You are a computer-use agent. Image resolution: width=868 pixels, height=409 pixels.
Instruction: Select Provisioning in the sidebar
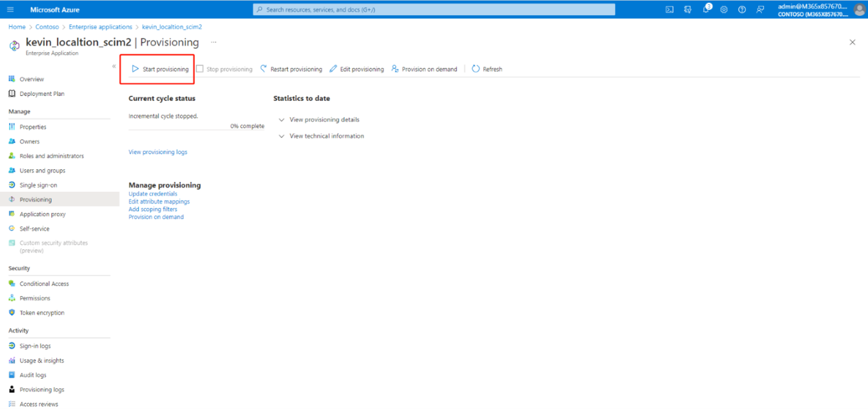click(59, 200)
